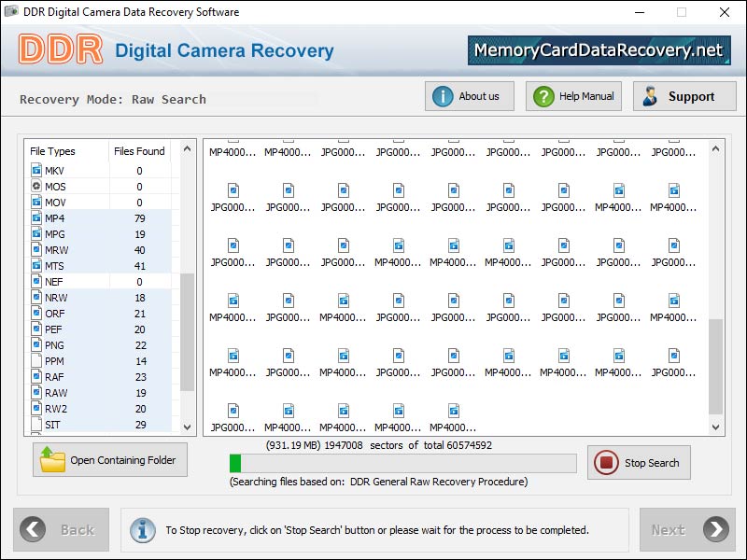
Task: Click the Files Found column header
Action: coord(139,151)
